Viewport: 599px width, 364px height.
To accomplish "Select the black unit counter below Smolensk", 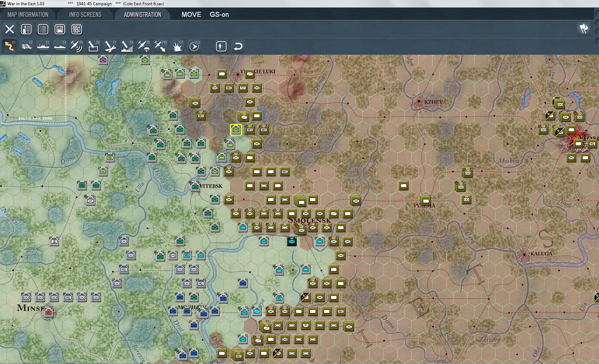I will point(292,241).
